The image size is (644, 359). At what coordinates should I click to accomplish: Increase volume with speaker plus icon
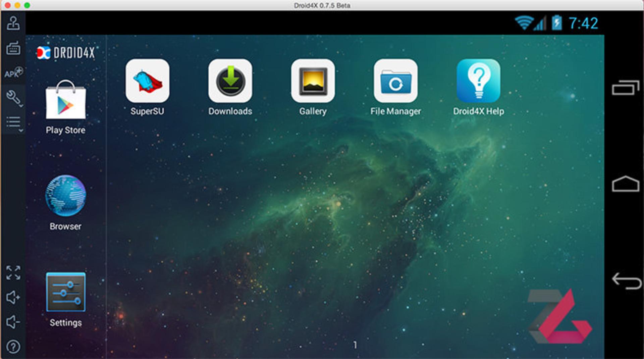[13, 297]
